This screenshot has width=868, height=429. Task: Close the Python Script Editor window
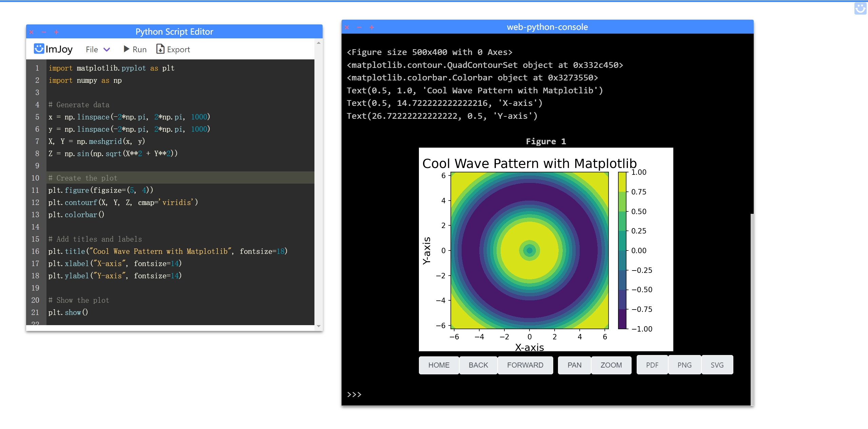pos(32,32)
